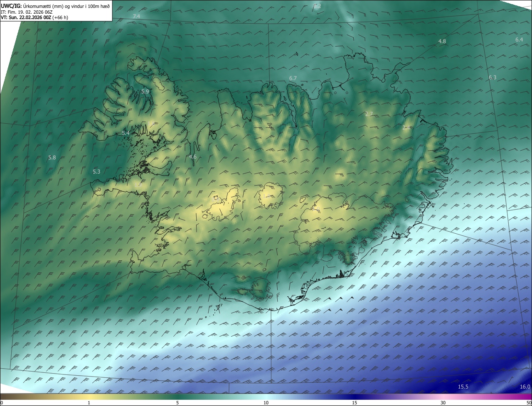
Task: Click the title text 'Úrkomumætti (mm) og vindur i 100m hæð'
Action: pos(67,6)
